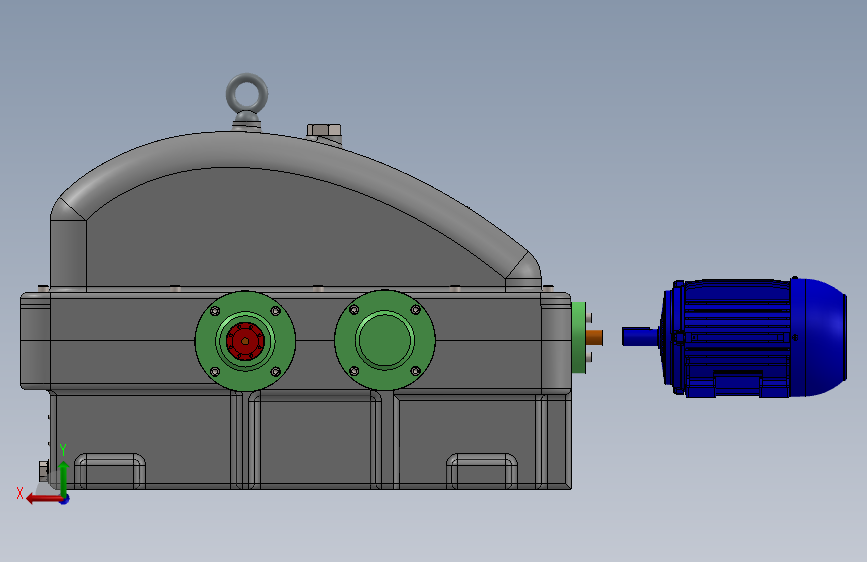Select the hex bolt at bottom-left of housing
Viewport: 867px width, 562px height.
44,471
